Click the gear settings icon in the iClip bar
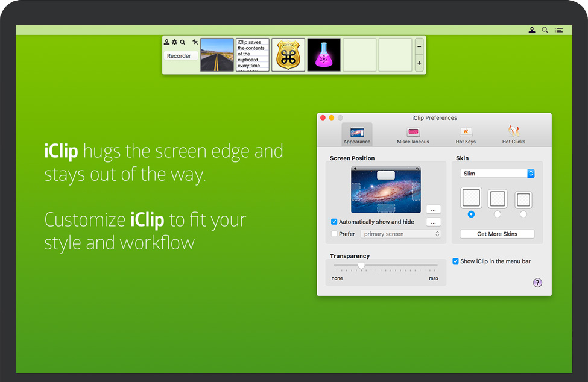588x382 pixels. click(x=174, y=42)
